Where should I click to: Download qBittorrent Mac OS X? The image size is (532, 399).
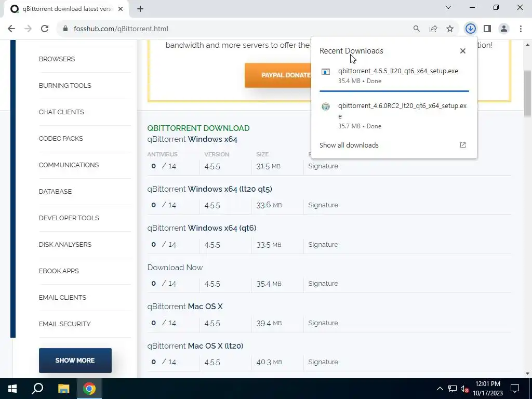coord(185,307)
